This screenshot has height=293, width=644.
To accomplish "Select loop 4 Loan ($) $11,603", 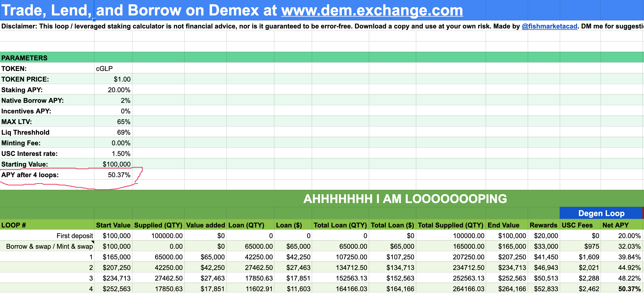I will [x=293, y=288].
